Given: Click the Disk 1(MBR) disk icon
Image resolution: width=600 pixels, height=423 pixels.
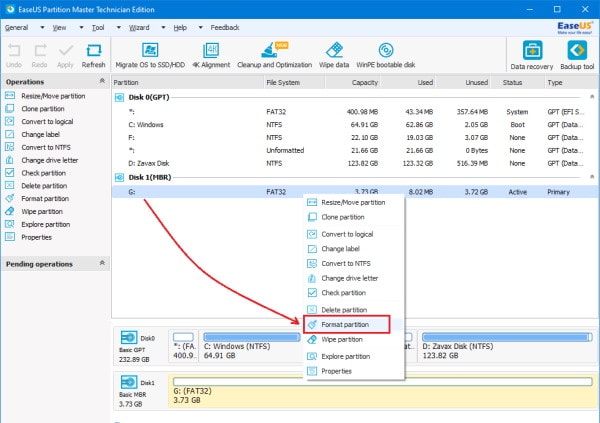Looking at the screenshot, I should pos(119,177).
